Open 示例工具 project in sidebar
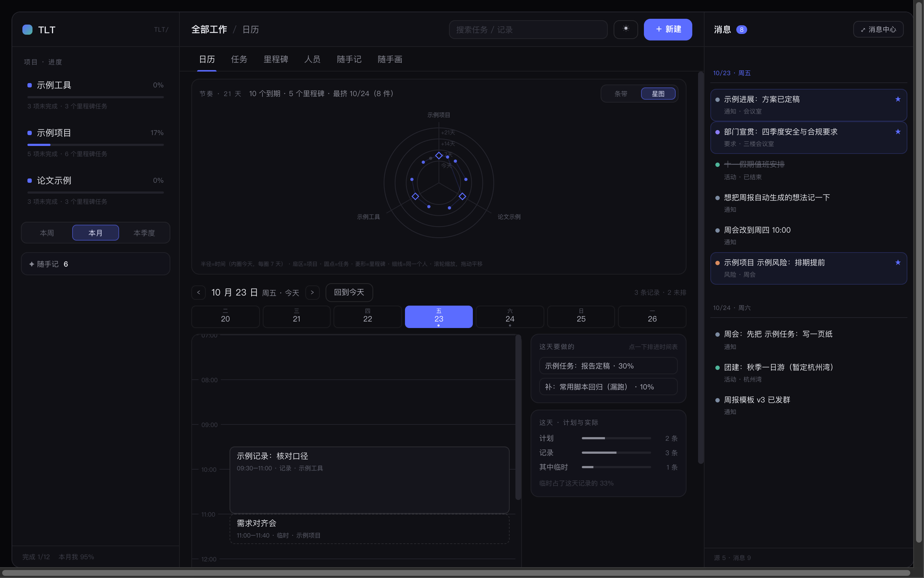Screen dimensions: 924x578 click(95, 94)
